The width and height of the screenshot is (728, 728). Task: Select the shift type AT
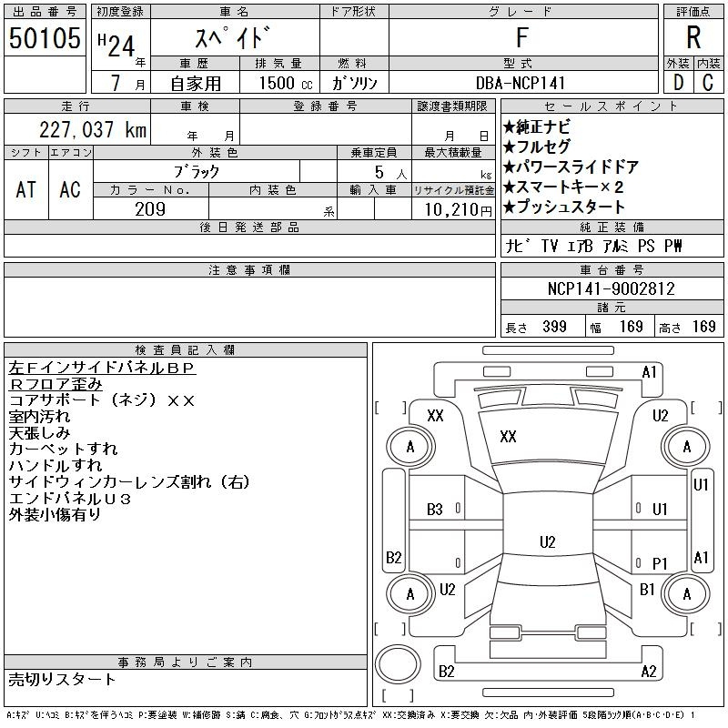[26, 190]
